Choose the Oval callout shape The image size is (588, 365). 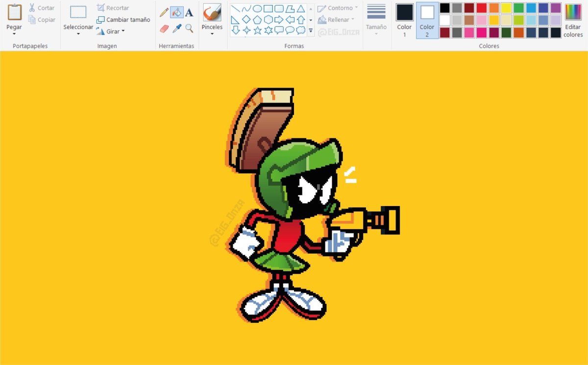290,30
